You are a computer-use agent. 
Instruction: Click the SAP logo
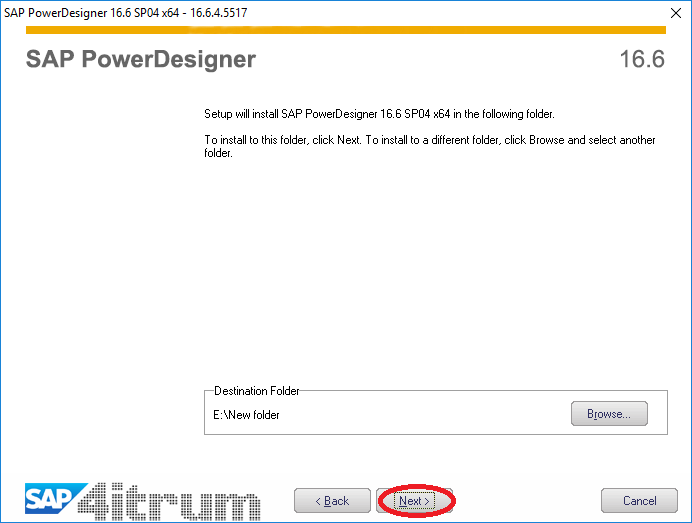coord(56,498)
